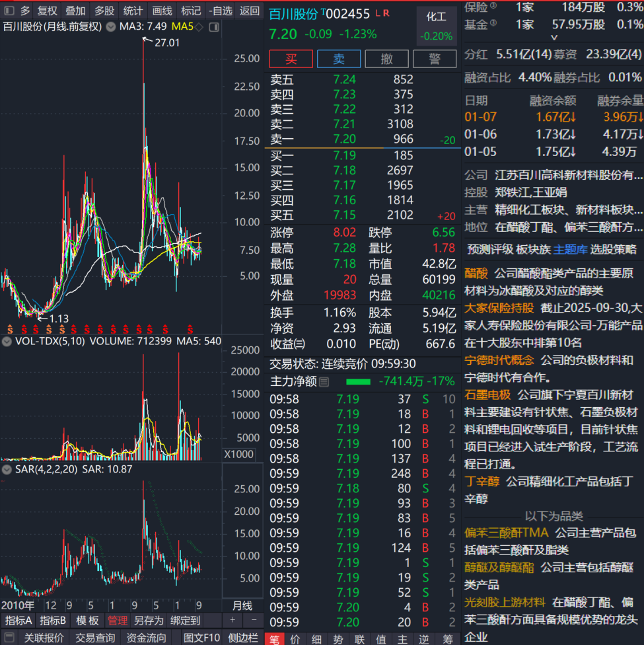The width and height of the screenshot is (644, 645).
Task: Open the 光刻胶上游材料 category tag
Action: [x=505, y=603]
